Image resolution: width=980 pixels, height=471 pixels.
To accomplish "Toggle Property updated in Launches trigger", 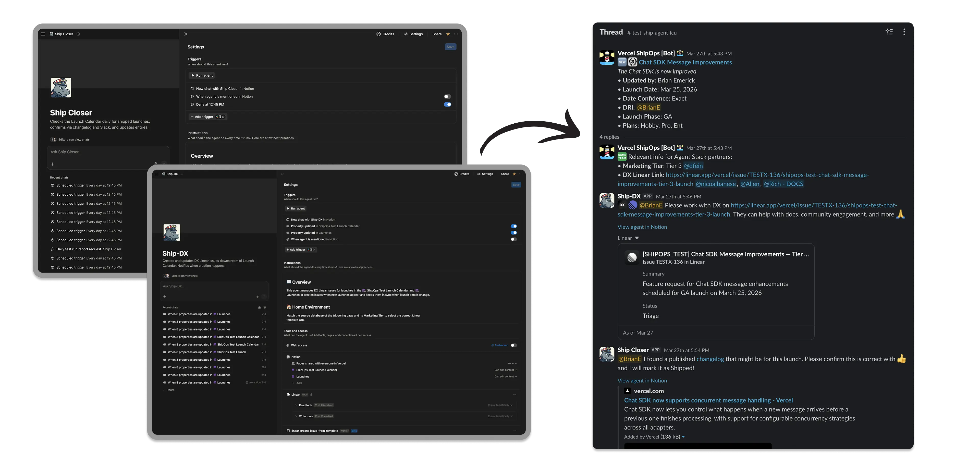I will pos(513,233).
